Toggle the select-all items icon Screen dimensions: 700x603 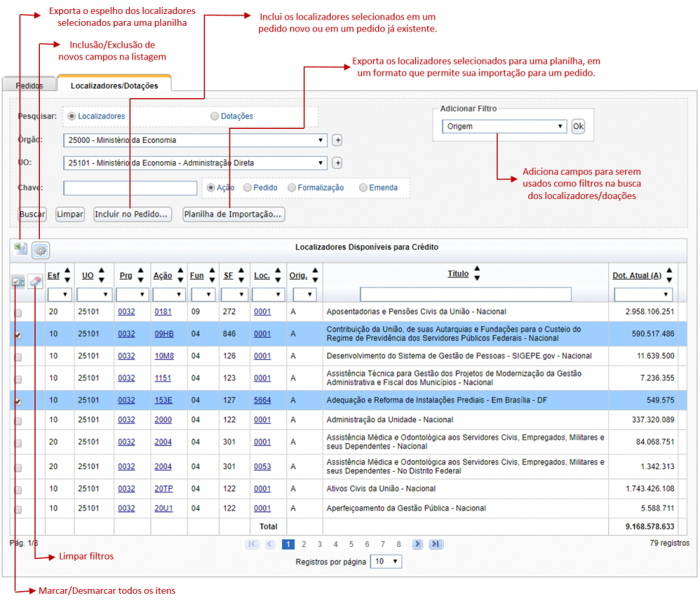point(18,282)
